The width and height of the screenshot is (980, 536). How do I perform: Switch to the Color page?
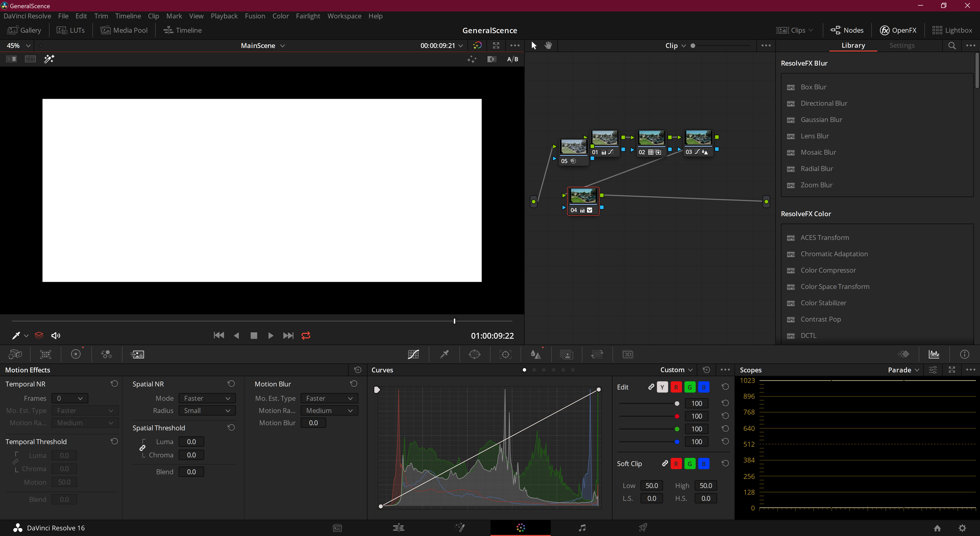click(x=520, y=528)
